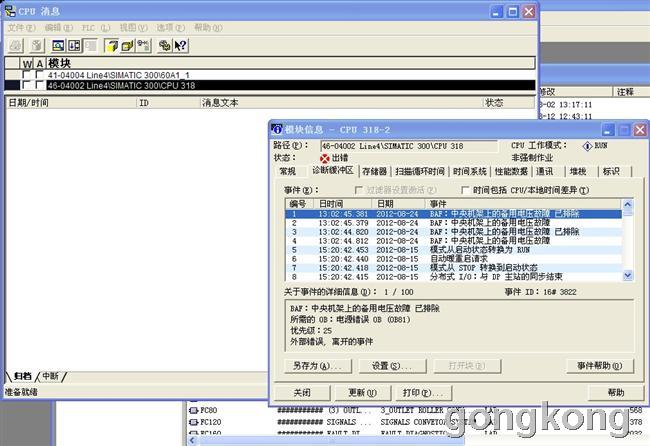Screen dimensions: 650x446
Task: Open the PLC menu
Action: click(96, 28)
